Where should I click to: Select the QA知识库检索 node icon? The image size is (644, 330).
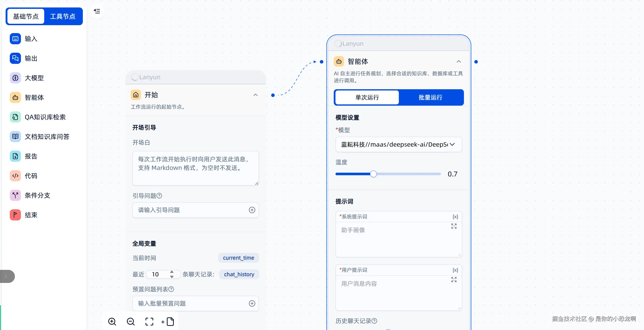[x=15, y=117]
